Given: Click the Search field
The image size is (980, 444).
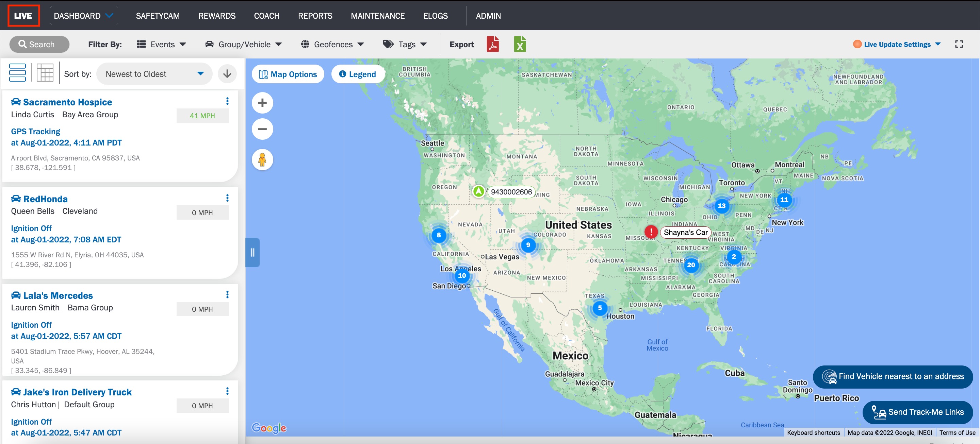Looking at the screenshot, I should coord(39,44).
